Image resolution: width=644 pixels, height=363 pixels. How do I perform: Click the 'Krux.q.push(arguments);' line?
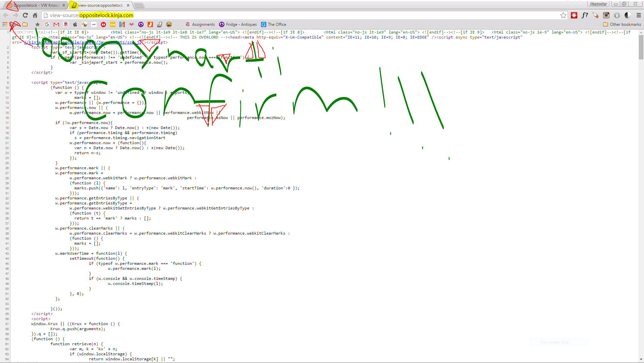point(78,329)
